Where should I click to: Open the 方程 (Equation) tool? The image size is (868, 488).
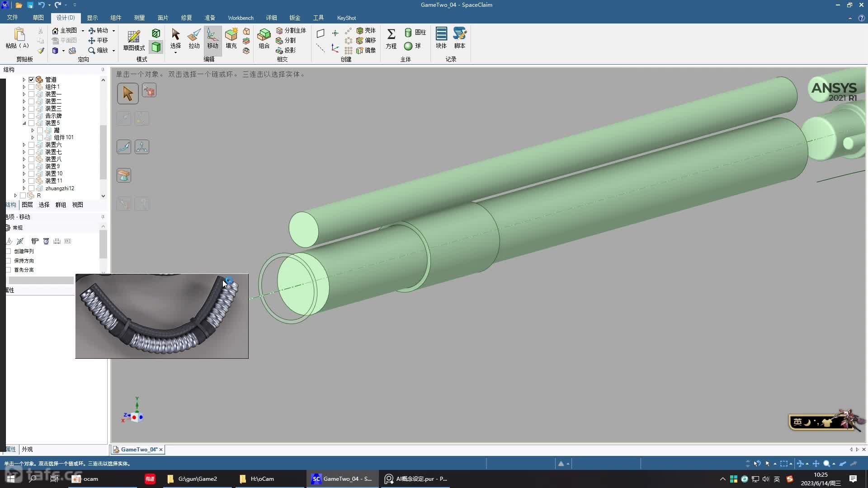pos(391,38)
